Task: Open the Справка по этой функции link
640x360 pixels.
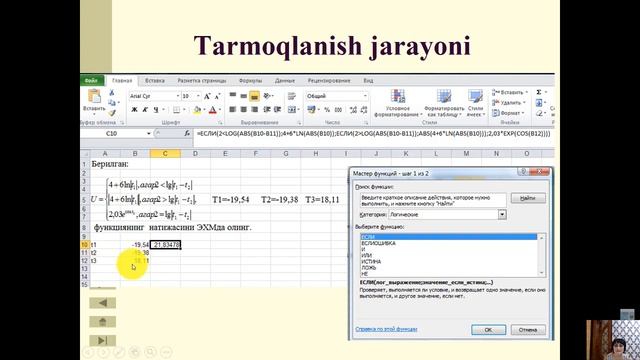Action: [386, 329]
